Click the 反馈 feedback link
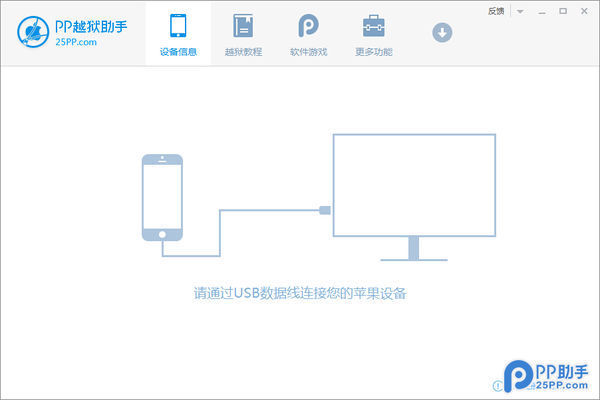Viewport: 600px width, 400px height. click(x=496, y=11)
